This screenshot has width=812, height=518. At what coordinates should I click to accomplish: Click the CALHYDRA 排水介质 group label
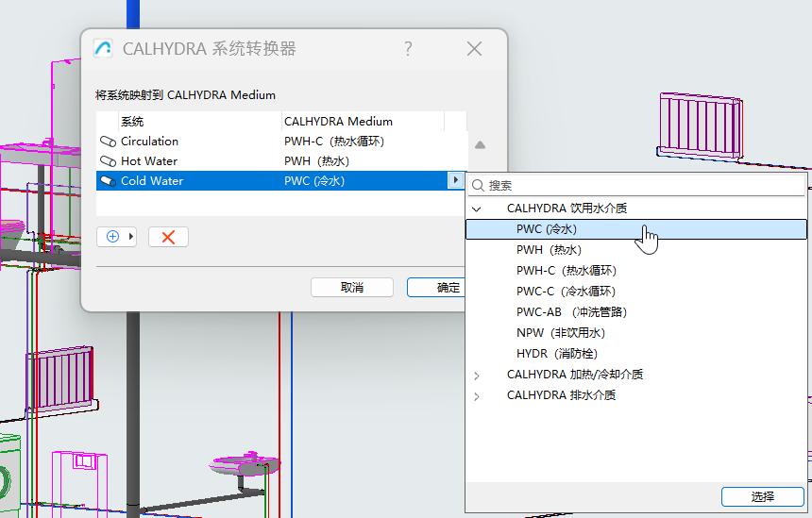(x=562, y=395)
